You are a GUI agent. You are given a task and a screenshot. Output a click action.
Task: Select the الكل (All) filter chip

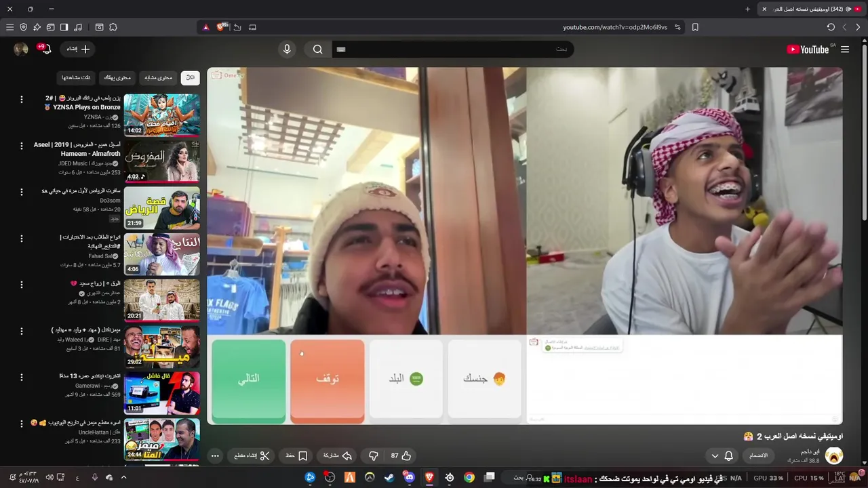[191, 77]
